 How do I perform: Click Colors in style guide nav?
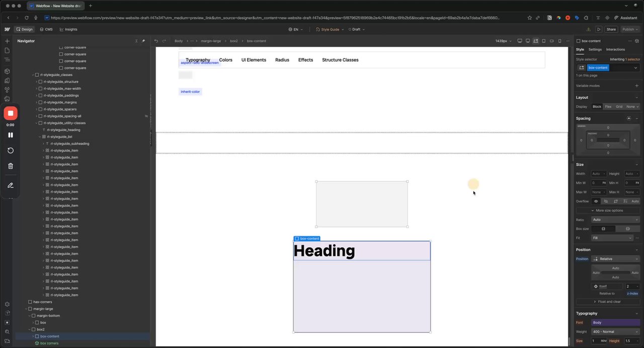(x=226, y=60)
